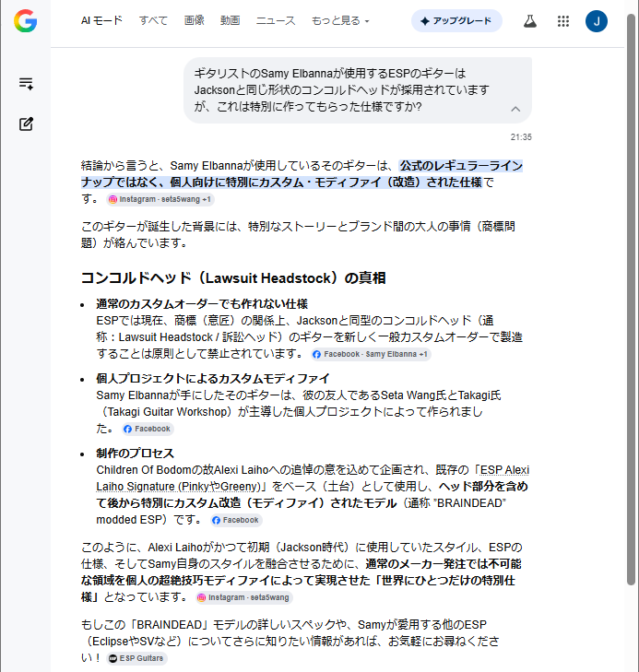Viewport: 639px width, 672px height.
Task: Click the bullet title 制作のプロセス
Action: [135, 454]
